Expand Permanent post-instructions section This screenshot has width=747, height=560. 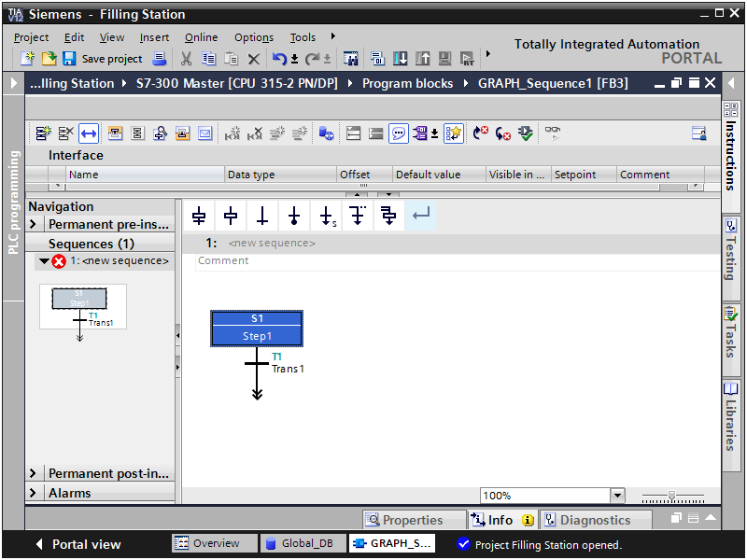33,473
